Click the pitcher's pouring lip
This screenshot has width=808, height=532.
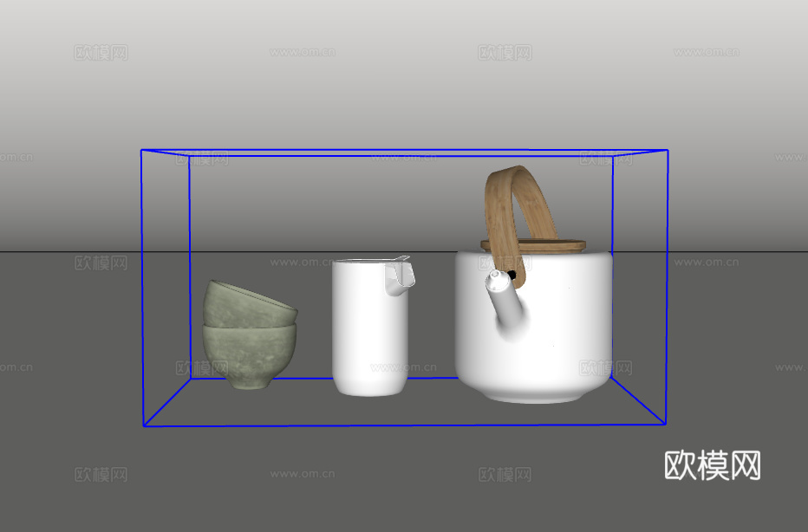click(x=400, y=276)
